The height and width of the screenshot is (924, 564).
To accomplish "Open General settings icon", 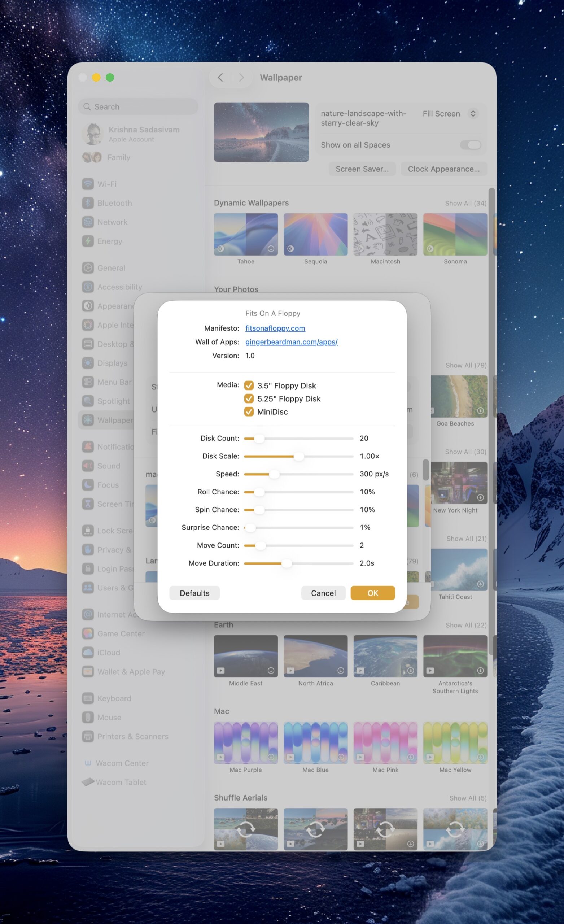I will coord(88,268).
